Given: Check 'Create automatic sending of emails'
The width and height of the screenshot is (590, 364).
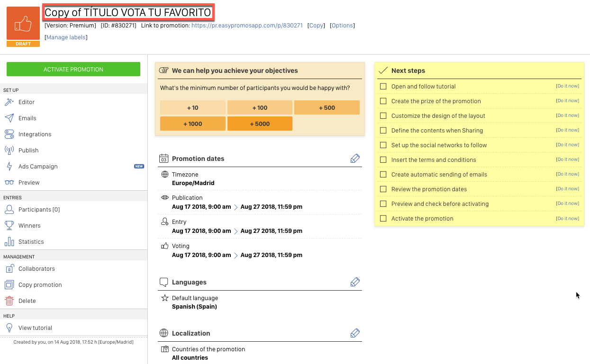Looking at the screenshot, I should point(383,174).
